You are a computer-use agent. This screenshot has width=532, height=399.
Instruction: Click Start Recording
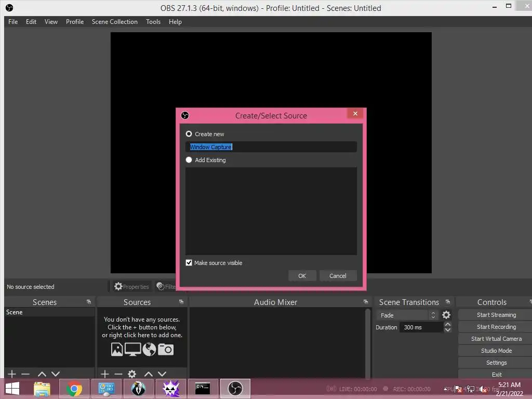[496, 327]
